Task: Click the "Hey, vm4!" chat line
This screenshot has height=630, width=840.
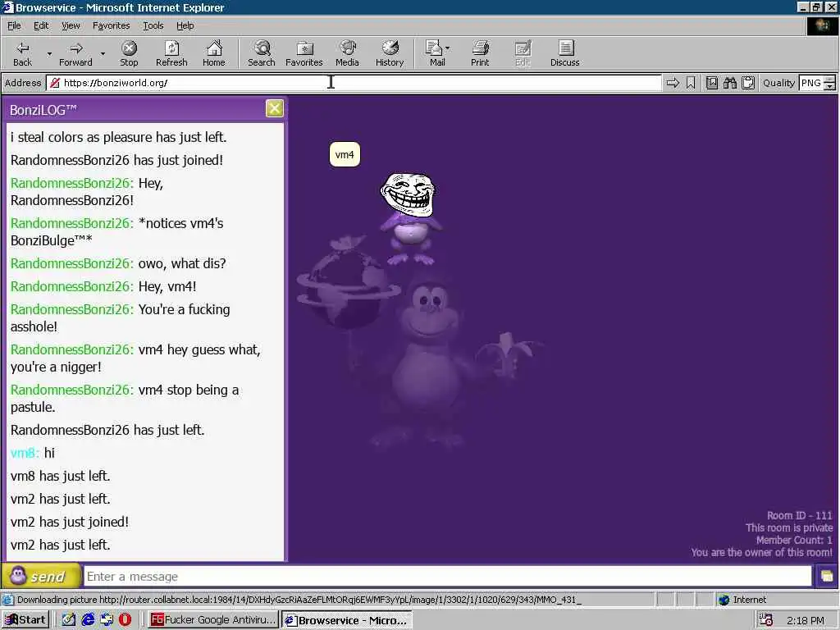Action: coord(103,286)
